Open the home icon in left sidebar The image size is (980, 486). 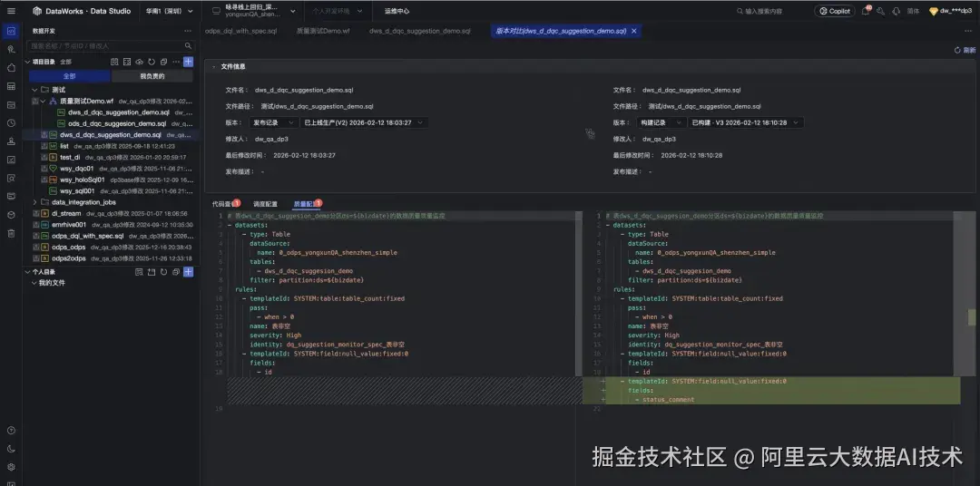pos(11,67)
